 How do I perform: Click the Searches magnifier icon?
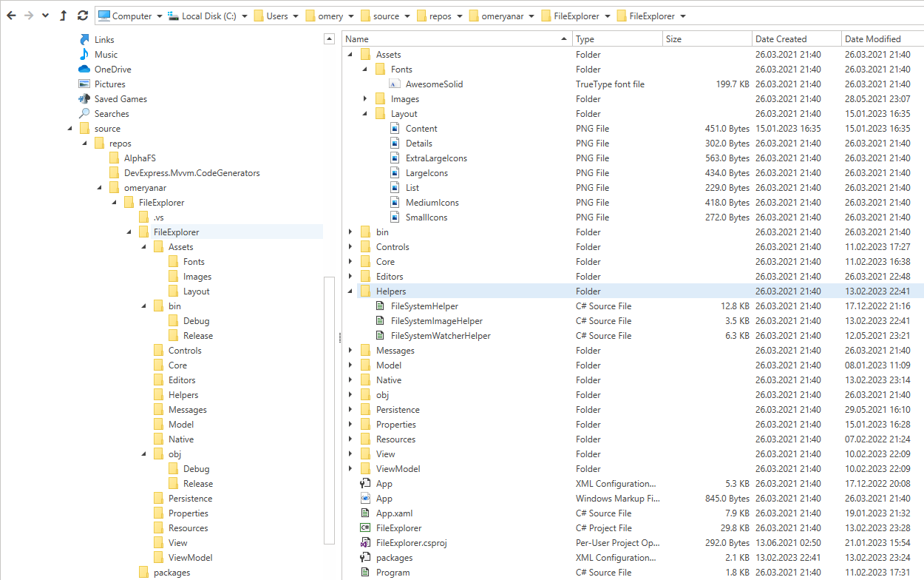pyautogui.click(x=84, y=114)
